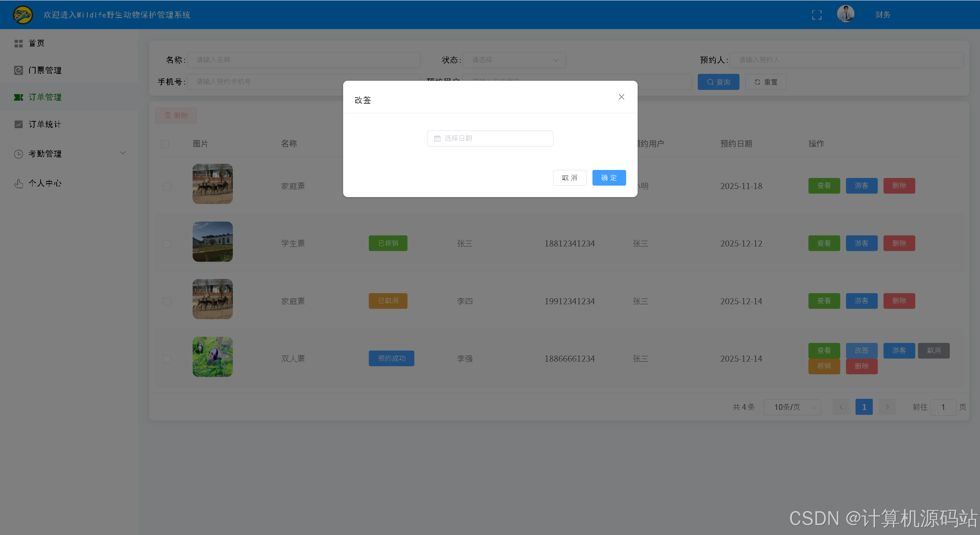Viewport: 980px width, 535px height.
Task: Click 删除 for the 学生票 order
Action: pos(899,243)
